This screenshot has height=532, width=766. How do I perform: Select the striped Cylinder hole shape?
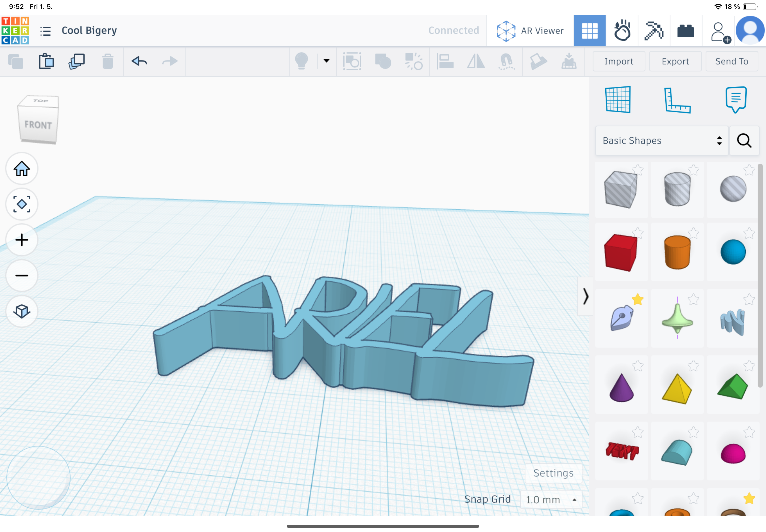pos(677,189)
